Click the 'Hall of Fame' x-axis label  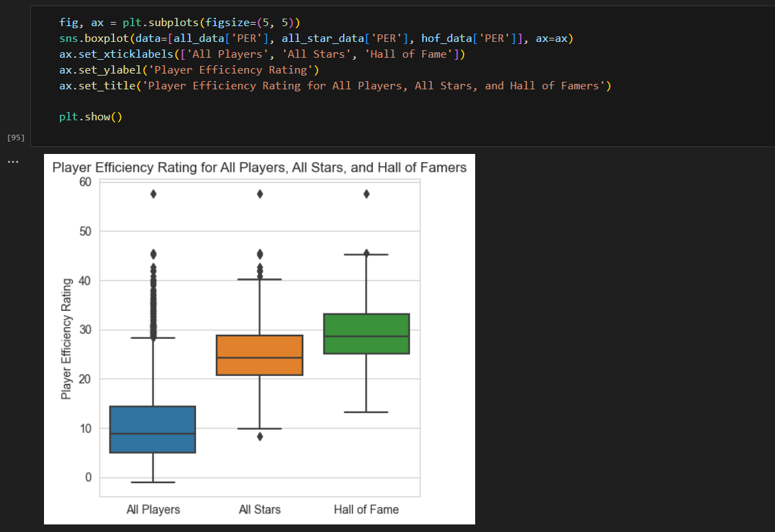367,509
